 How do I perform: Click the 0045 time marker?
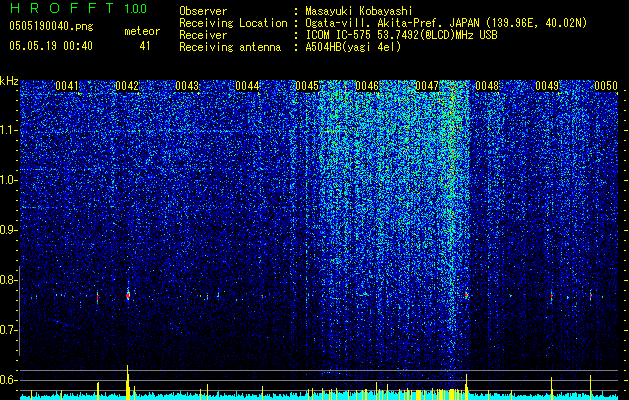[307, 86]
